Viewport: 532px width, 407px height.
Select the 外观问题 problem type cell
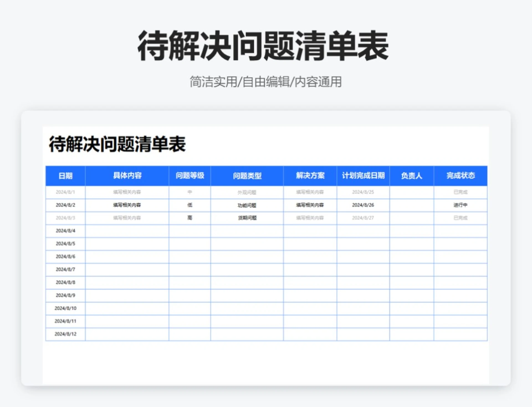247,192
